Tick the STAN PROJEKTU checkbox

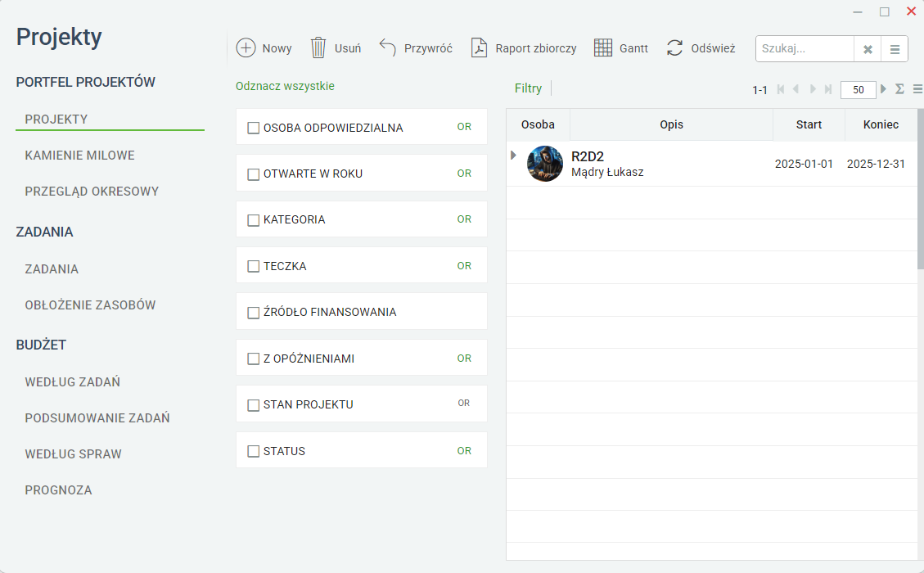[254, 405]
